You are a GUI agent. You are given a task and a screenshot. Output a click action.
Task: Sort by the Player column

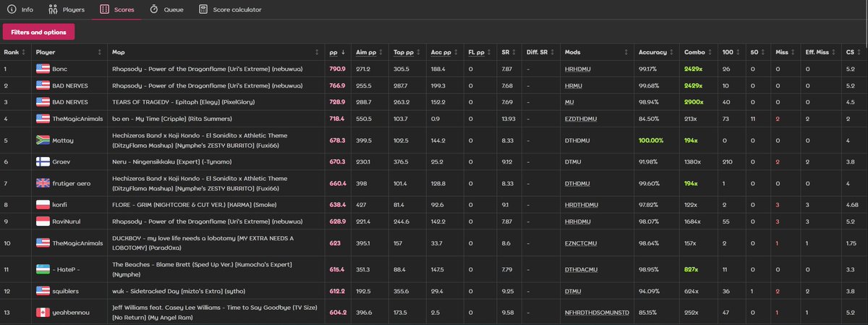click(x=70, y=52)
